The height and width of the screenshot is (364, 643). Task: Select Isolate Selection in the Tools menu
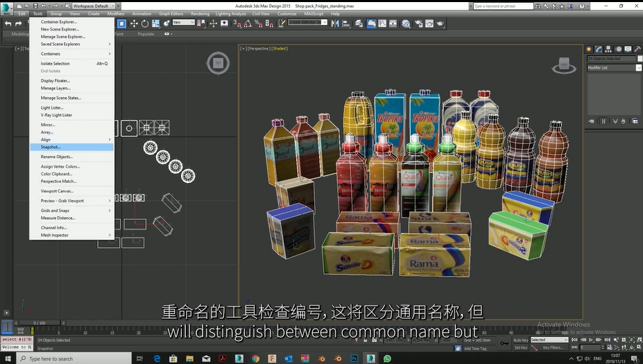[71, 64]
